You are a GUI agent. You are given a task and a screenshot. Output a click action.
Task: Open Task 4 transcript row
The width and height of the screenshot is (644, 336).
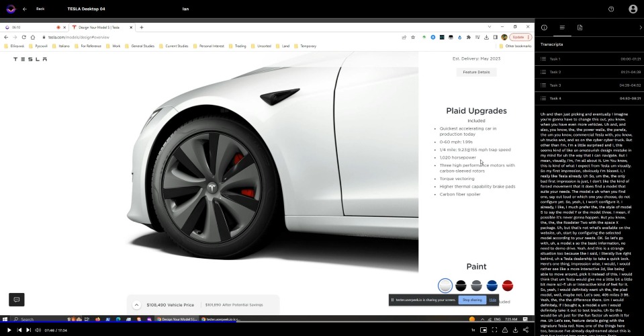coord(590,98)
